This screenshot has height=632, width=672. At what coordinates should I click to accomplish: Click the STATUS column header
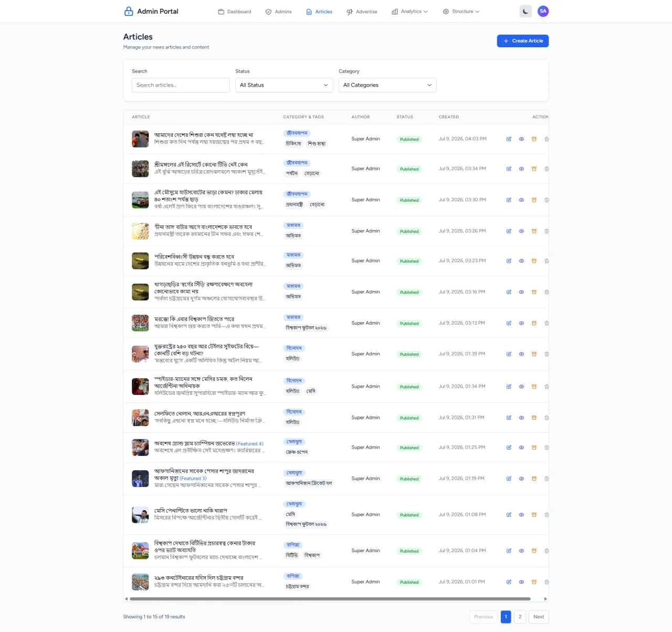click(405, 117)
